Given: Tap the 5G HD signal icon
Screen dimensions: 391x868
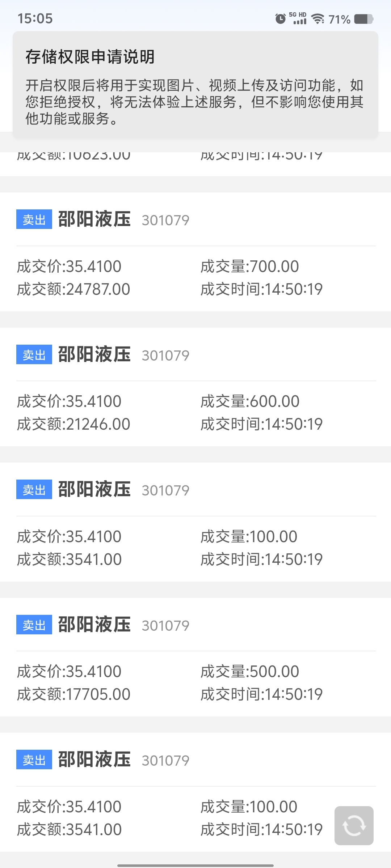Looking at the screenshot, I should click(x=298, y=18).
